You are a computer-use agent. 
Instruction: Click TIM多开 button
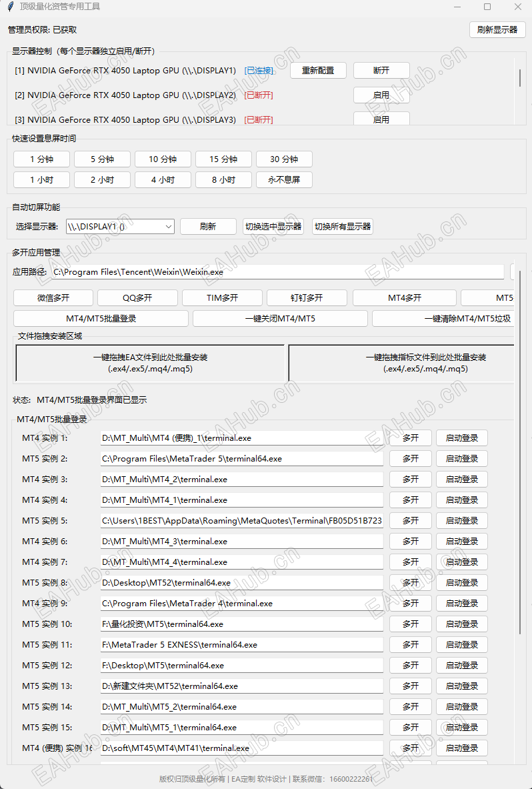(222, 298)
